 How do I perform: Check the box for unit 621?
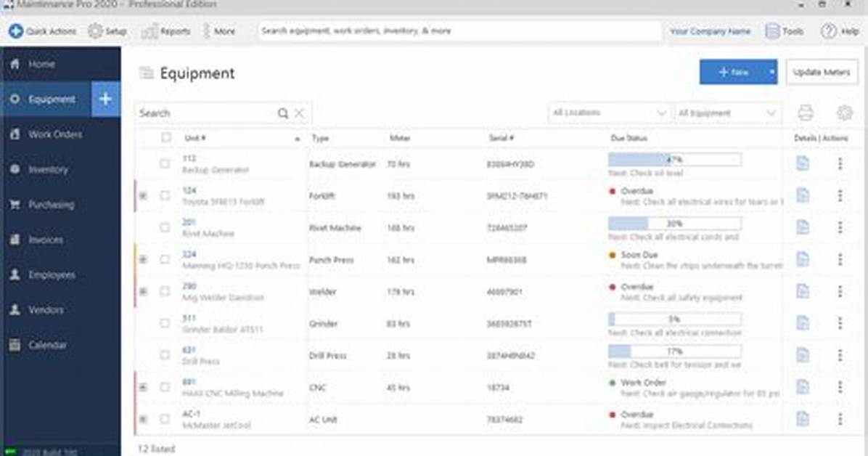pyautogui.click(x=165, y=354)
